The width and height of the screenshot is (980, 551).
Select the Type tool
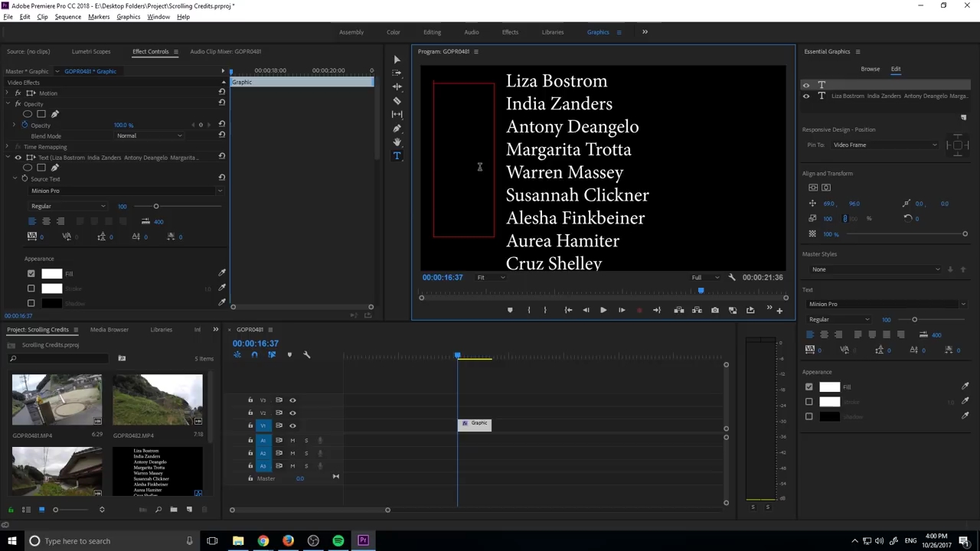click(x=397, y=156)
